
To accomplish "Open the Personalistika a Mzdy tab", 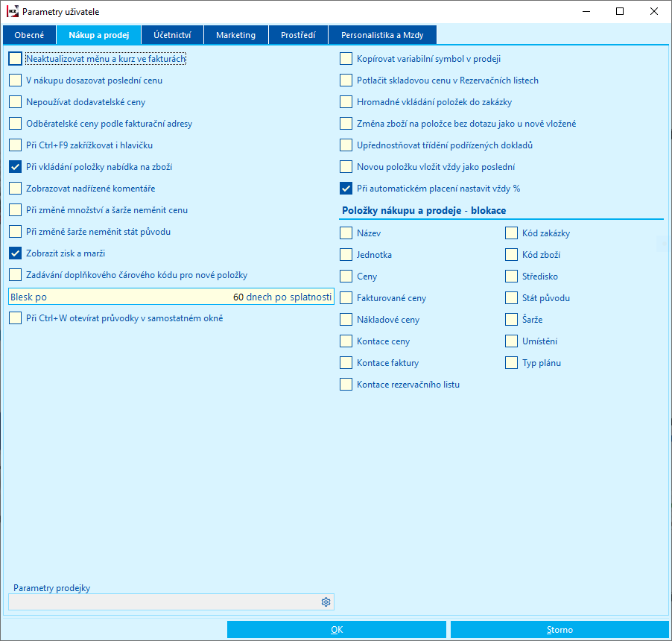I will [382, 35].
